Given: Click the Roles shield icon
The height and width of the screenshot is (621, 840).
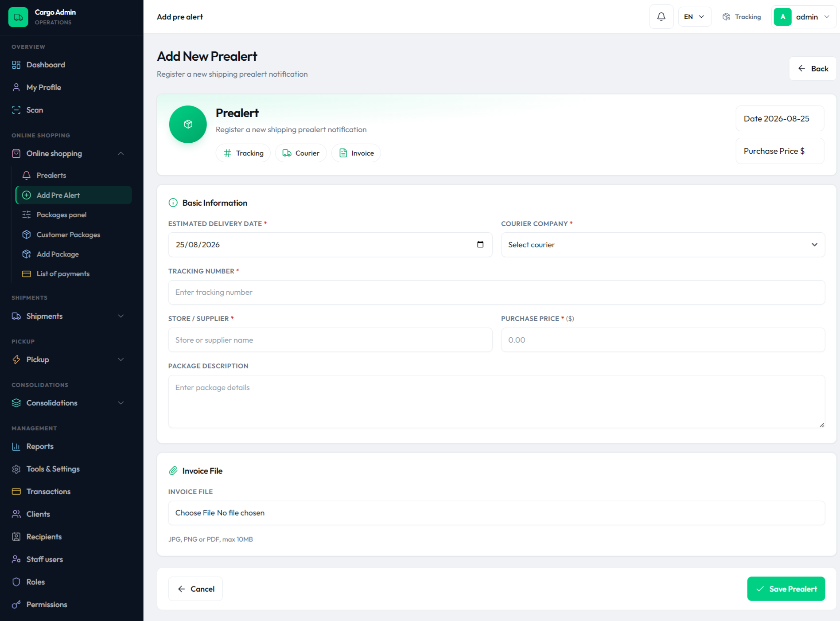Looking at the screenshot, I should pyautogui.click(x=16, y=582).
